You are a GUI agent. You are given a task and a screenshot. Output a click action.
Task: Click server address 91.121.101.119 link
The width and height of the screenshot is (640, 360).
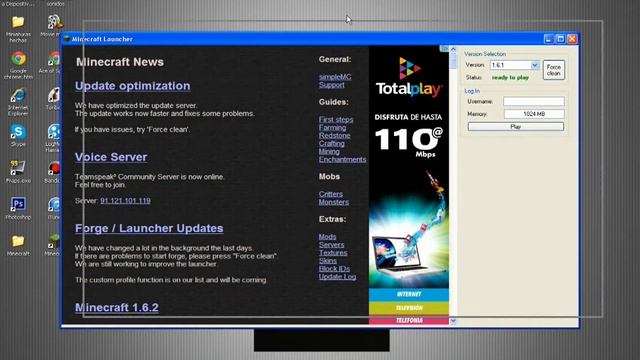pyautogui.click(x=125, y=200)
